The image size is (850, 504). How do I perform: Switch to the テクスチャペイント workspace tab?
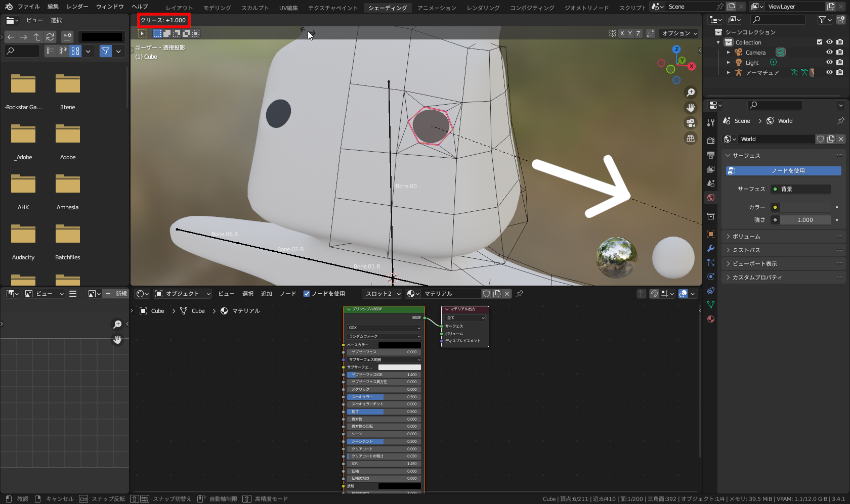coord(332,8)
